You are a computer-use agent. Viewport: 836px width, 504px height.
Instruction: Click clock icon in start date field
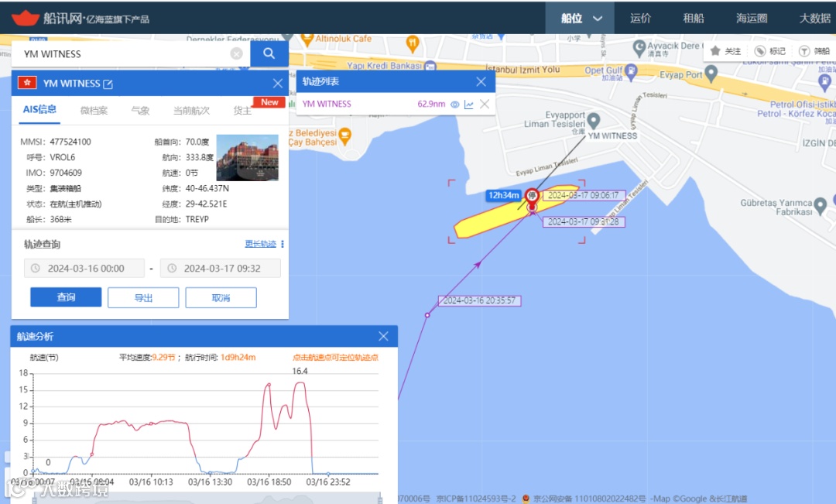pos(35,269)
